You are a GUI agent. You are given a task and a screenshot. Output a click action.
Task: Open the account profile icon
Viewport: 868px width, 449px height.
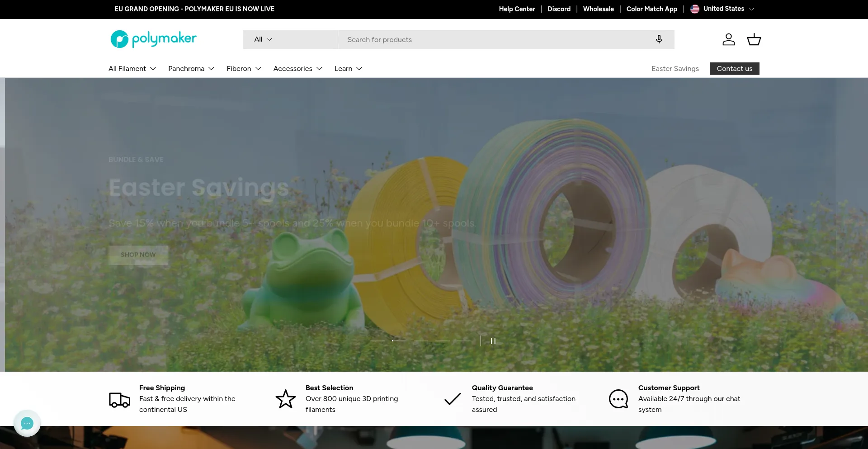(x=728, y=39)
